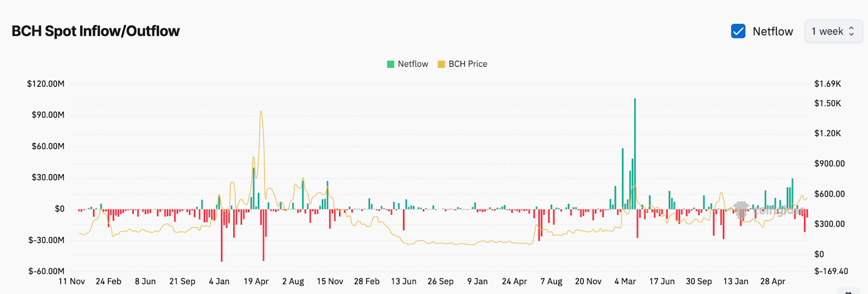Hide the Netflow series via legend label
The height and width of the screenshot is (294, 868).
tap(413, 64)
